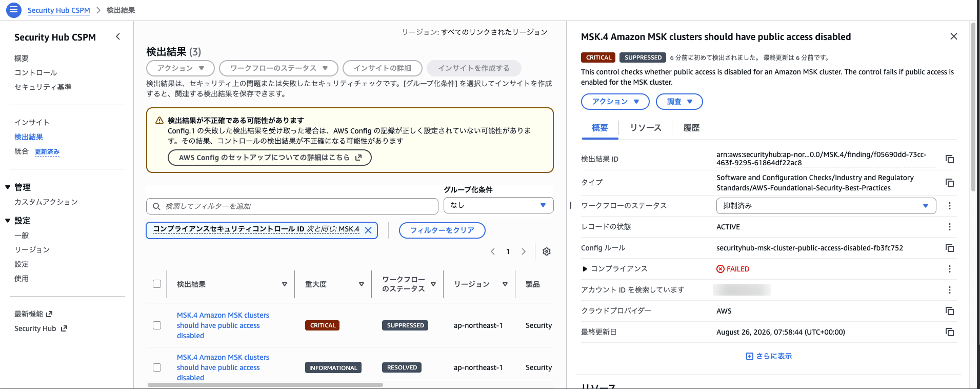The width and height of the screenshot is (980, 389).
Task: Open セキュリティ基準 in the sidebar
Action: (43, 87)
